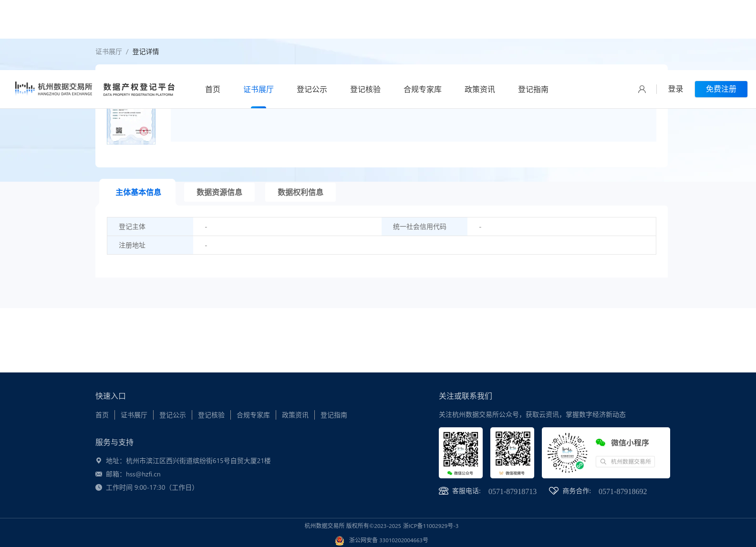Click the WeChat icon next to 微信小程序

(601, 443)
